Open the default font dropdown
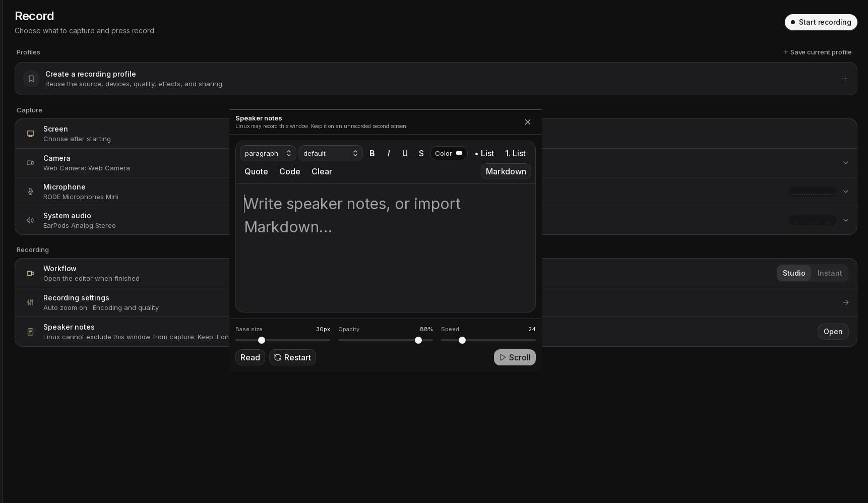The image size is (868, 503). (x=331, y=153)
